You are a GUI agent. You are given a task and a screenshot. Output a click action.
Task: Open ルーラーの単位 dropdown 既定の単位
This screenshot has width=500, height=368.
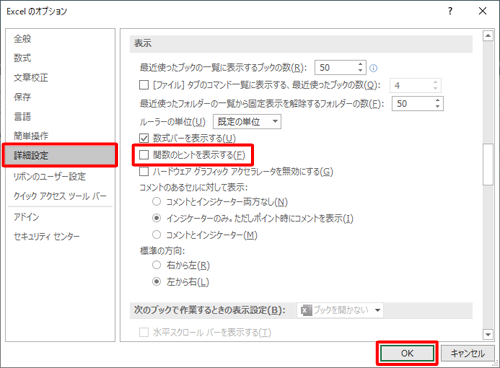point(247,122)
